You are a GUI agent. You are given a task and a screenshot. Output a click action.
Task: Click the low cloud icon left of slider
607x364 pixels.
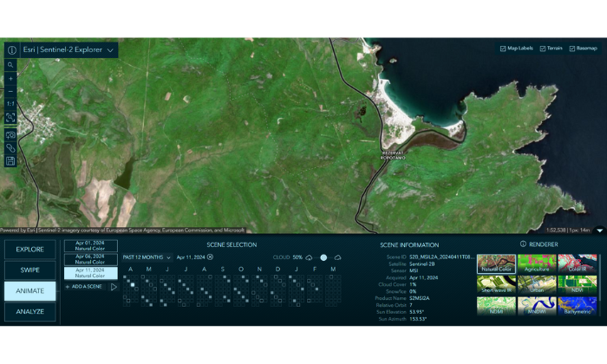(309, 257)
